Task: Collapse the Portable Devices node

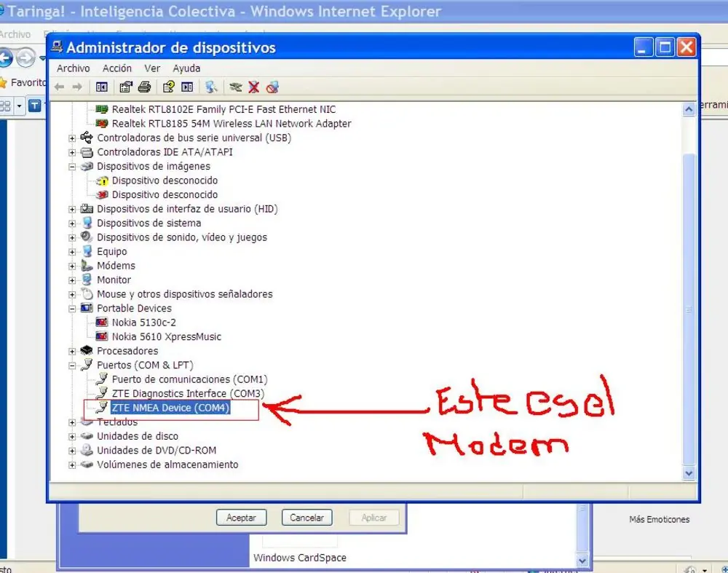Action: point(72,309)
